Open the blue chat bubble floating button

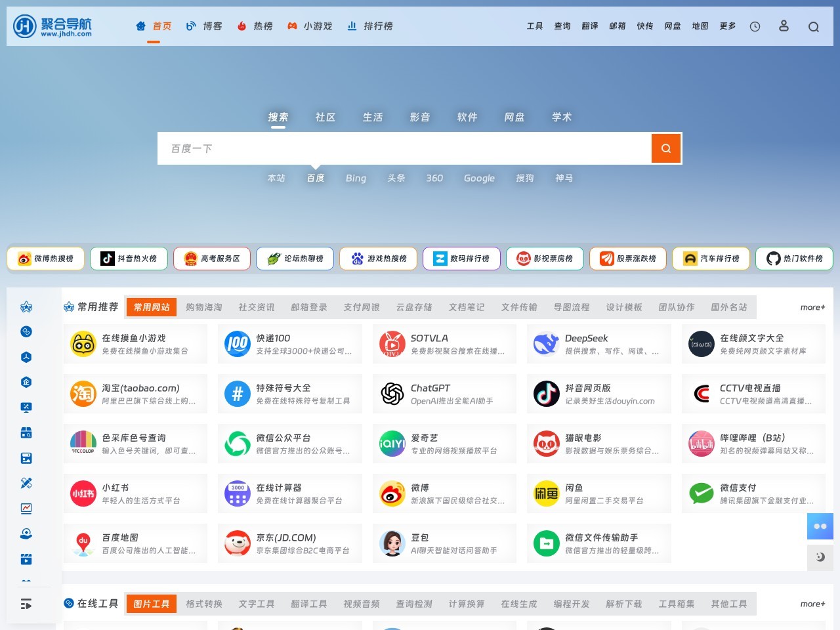(x=820, y=526)
